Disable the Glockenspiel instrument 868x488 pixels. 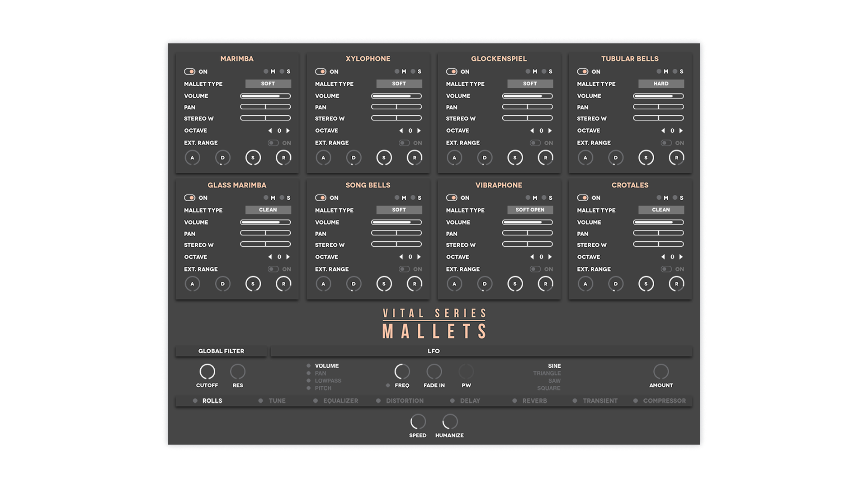(452, 71)
